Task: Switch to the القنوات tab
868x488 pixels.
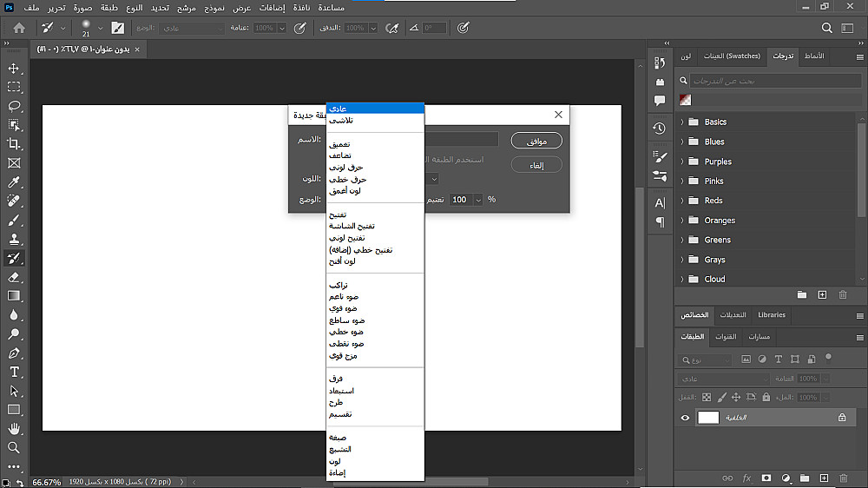Action: 726,337
